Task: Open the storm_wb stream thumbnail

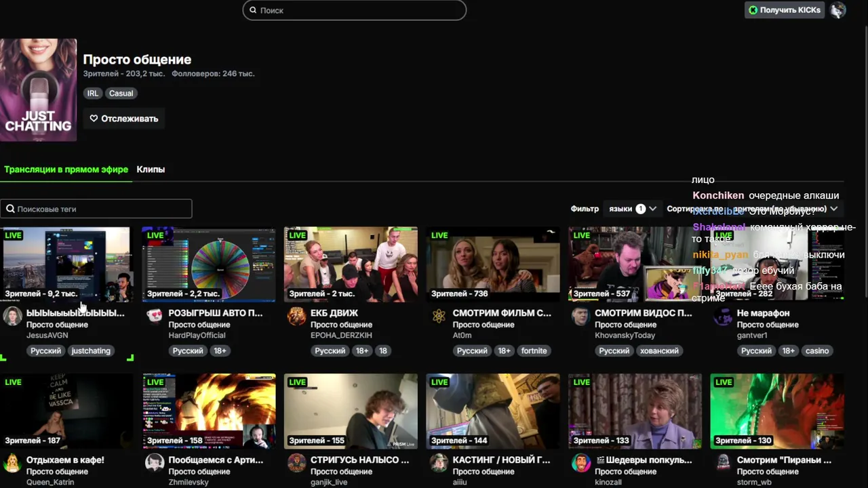Action: 777,411
